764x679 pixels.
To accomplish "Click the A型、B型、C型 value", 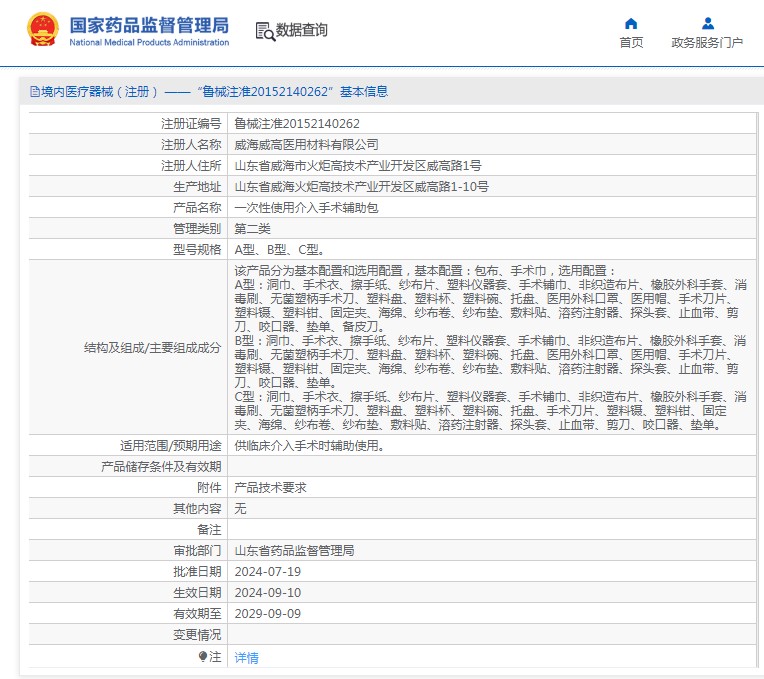I will pos(279,249).
